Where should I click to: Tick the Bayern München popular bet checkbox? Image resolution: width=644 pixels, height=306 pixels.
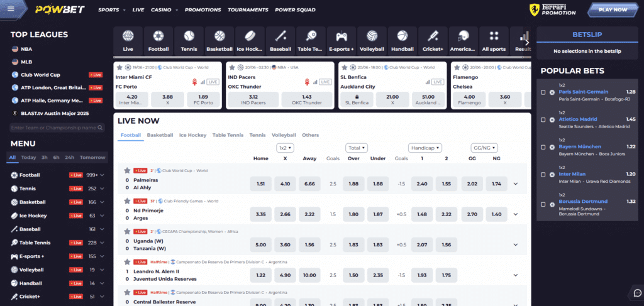tap(543, 147)
